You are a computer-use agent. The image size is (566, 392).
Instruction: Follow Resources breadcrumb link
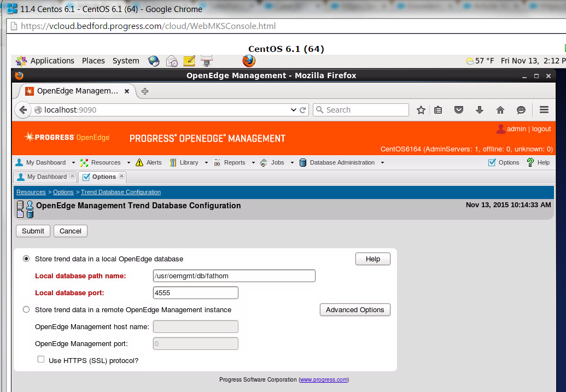click(31, 192)
